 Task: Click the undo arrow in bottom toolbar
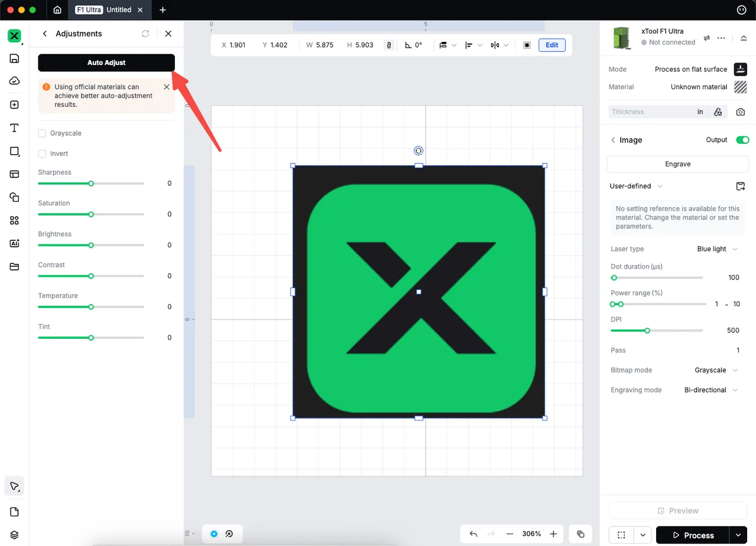(473, 534)
